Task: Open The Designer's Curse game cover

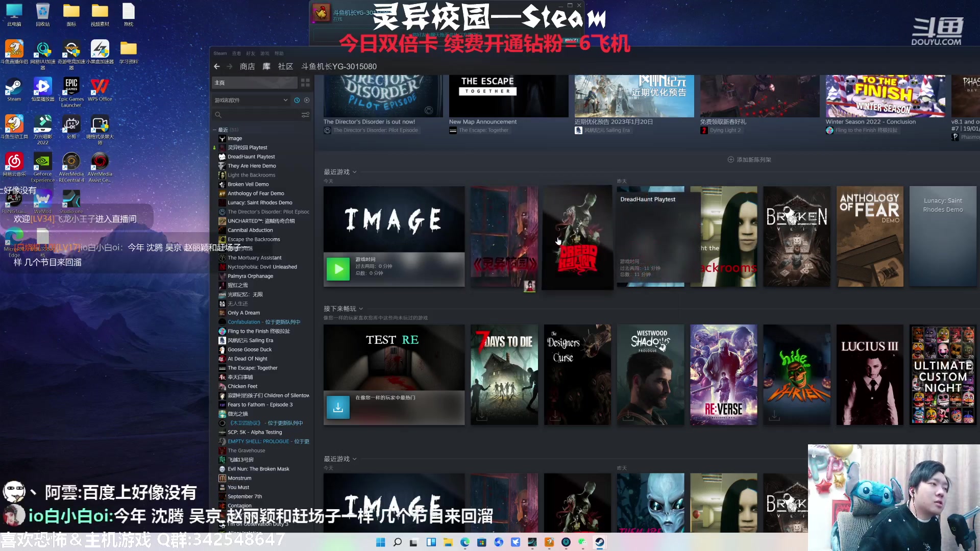Action: tap(577, 375)
